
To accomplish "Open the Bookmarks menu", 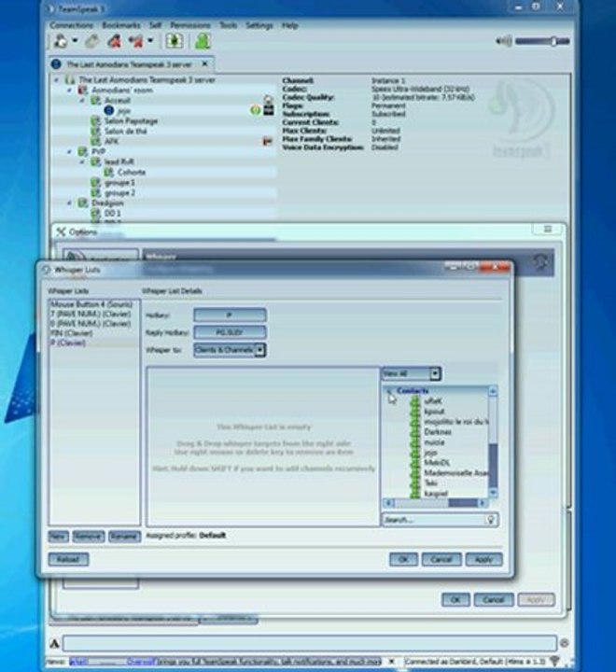I will 121,25.
